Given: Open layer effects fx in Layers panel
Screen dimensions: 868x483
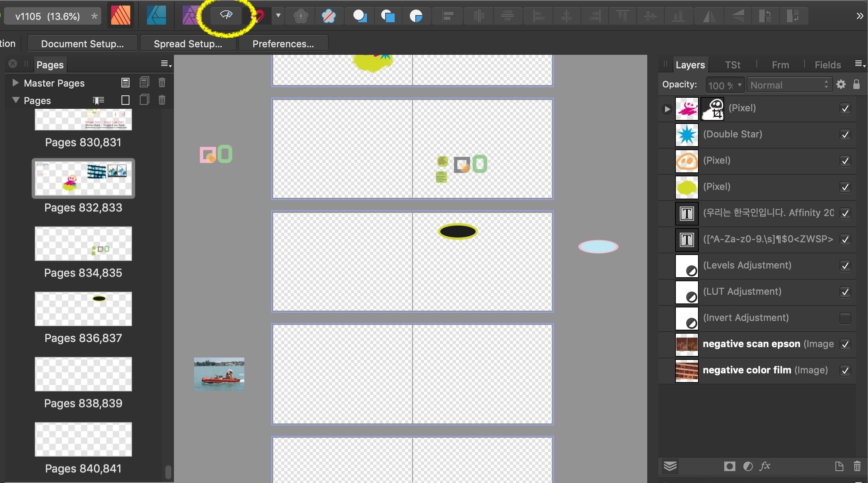Looking at the screenshot, I should tap(765, 466).
